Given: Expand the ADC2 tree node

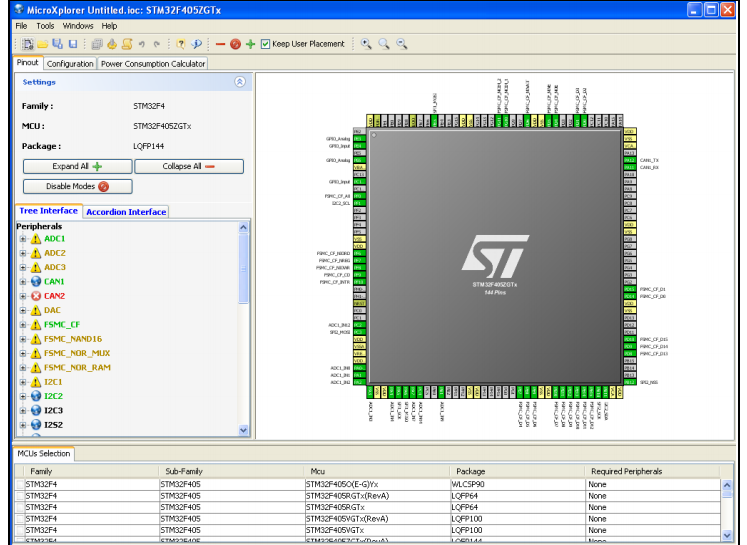Looking at the screenshot, I should (23, 253).
